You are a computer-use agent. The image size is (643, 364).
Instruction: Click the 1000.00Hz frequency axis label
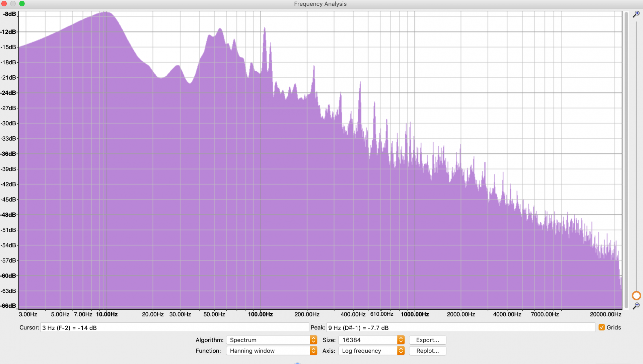[415, 314]
